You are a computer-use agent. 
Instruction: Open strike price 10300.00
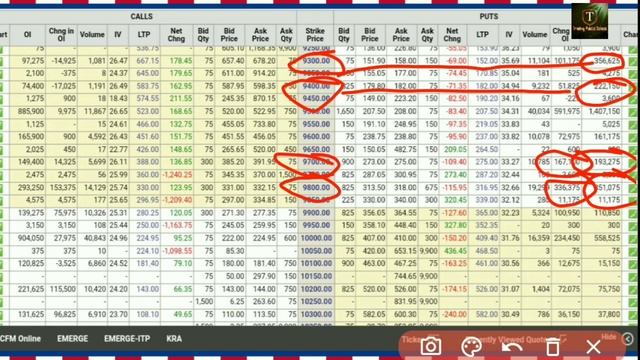[x=316, y=314]
